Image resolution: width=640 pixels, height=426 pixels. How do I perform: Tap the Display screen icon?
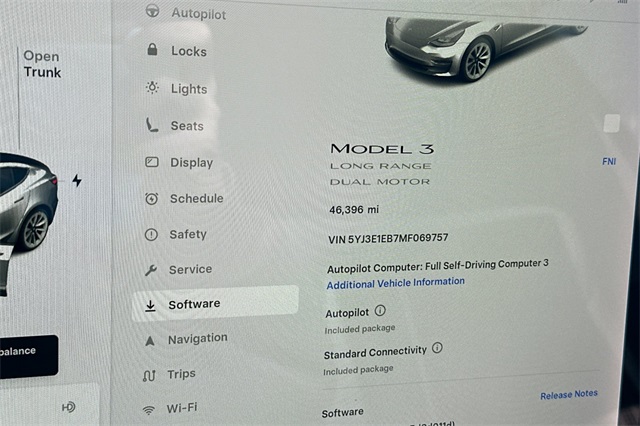tap(152, 162)
